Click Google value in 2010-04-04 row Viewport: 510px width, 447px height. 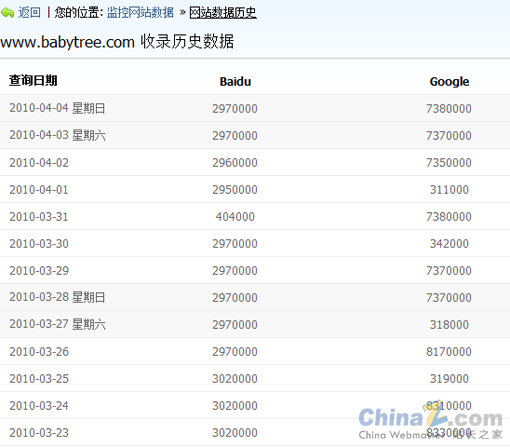coord(449,109)
